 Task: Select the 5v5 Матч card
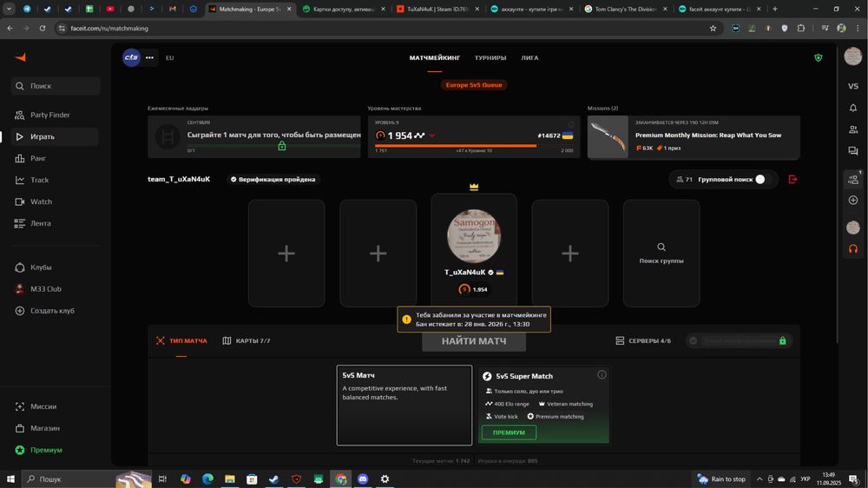click(404, 405)
